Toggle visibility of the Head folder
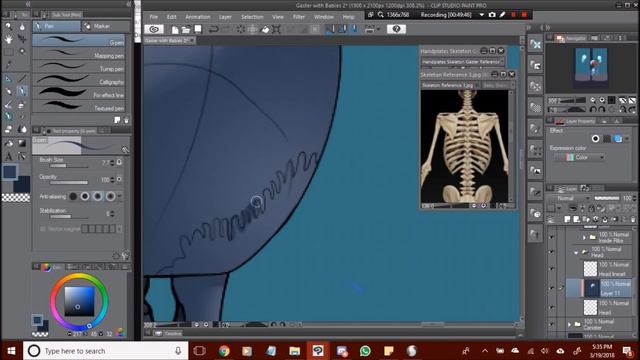Viewport: 640px width, 360px height. coord(552,252)
